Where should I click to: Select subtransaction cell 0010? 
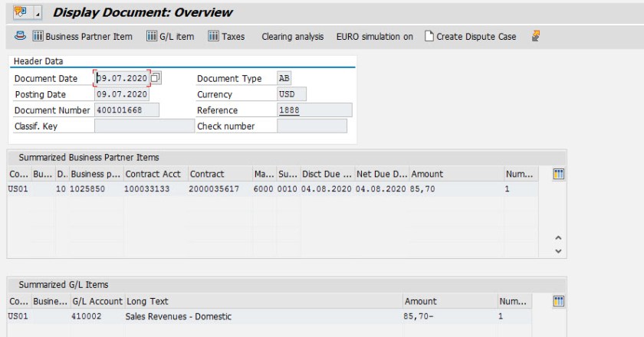287,189
